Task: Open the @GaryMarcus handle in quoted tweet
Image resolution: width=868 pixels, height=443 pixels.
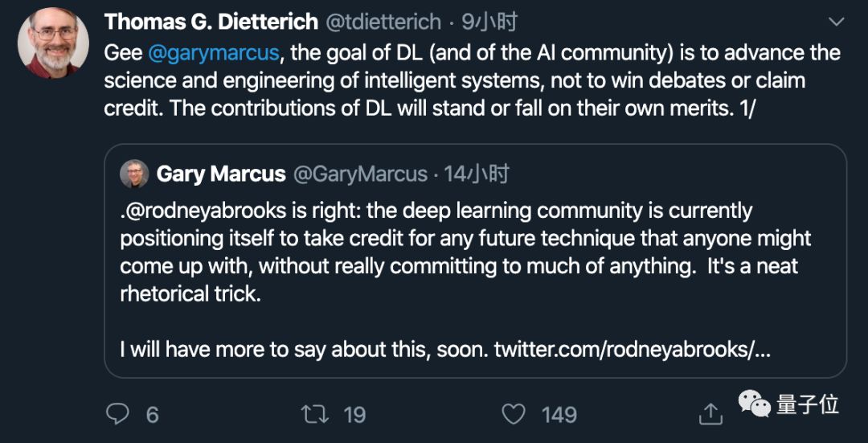Action: pos(360,174)
